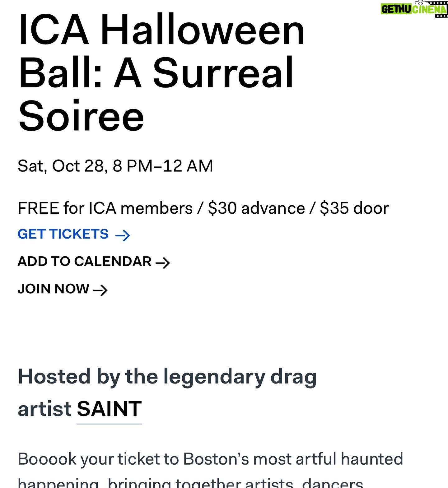Click the blue arrow beside GET TICKETS

123,235
